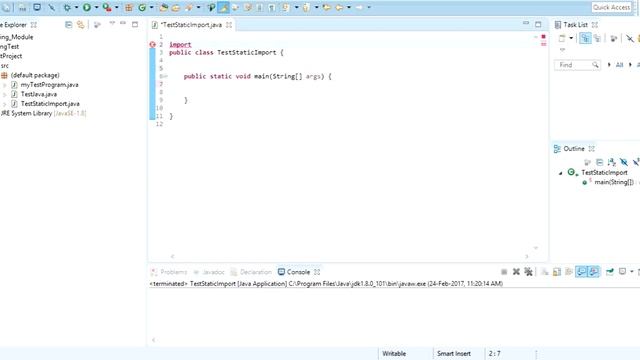Select main(String[]) method in Outline
This screenshot has width=640, height=360.
pyautogui.click(x=614, y=182)
